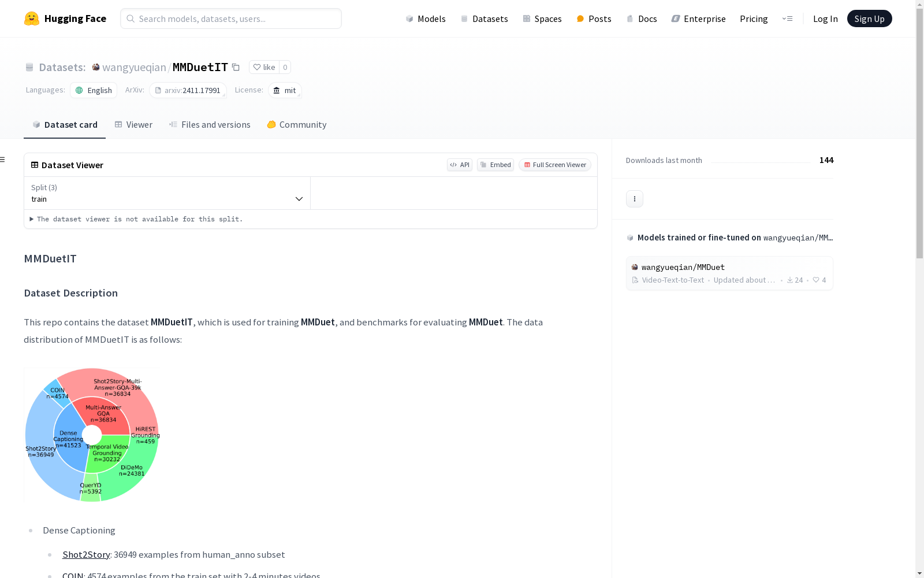
Task: Click the Models trained or fine-tuned heading
Action: pyautogui.click(x=735, y=238)
